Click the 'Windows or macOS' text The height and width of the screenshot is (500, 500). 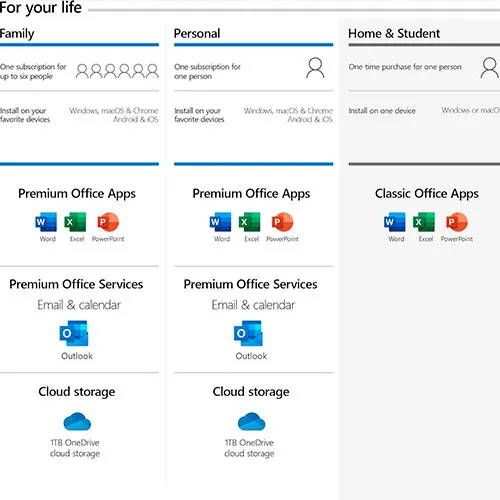[471, 110]
